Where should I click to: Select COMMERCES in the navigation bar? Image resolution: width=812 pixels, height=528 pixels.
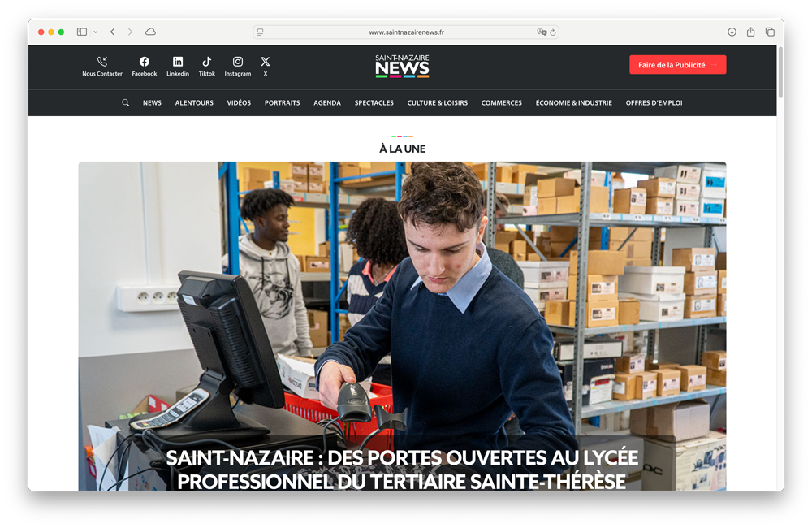click(x=502, y=102)
